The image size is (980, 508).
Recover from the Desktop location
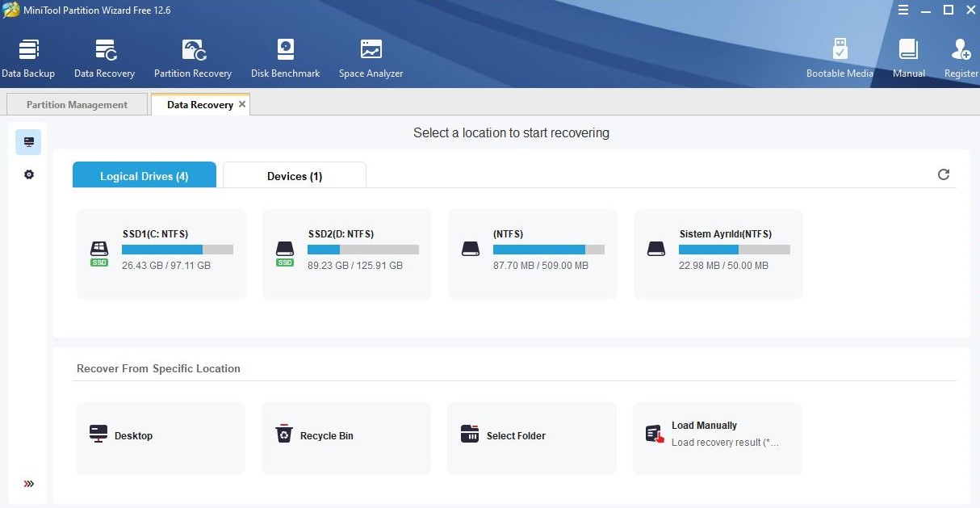point(161,438)
